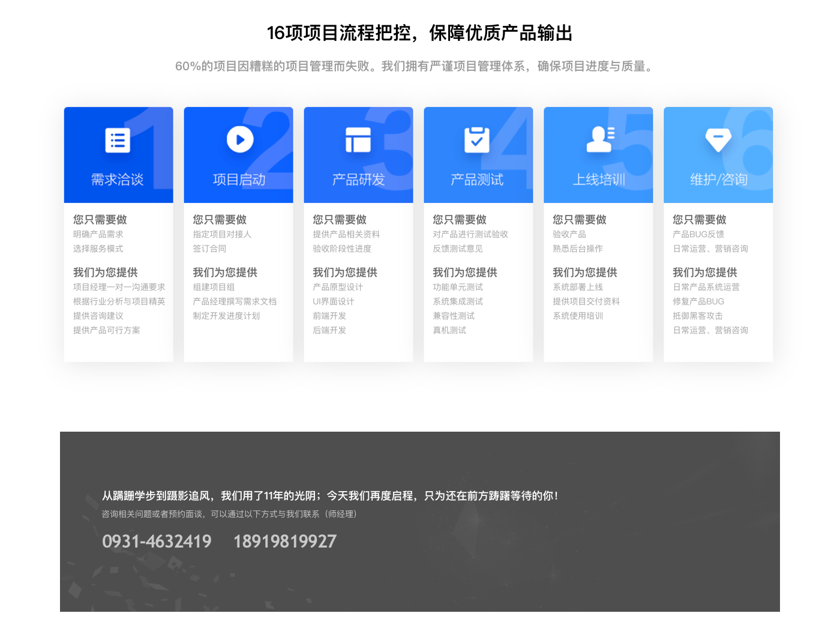This screenshot has height=640, width=840.
Task: Select the 项目启动 card title
Action: pos(239,180)
